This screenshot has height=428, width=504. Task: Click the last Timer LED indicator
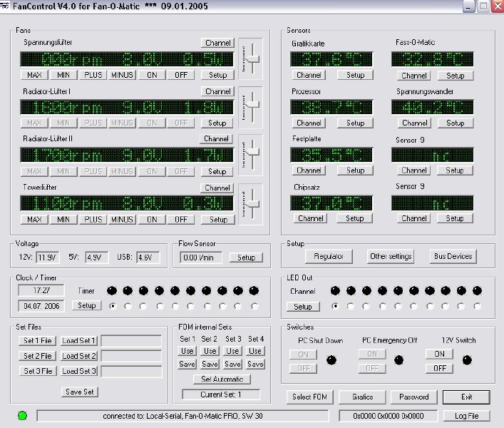pyautogui.click(x=254, y=291)
